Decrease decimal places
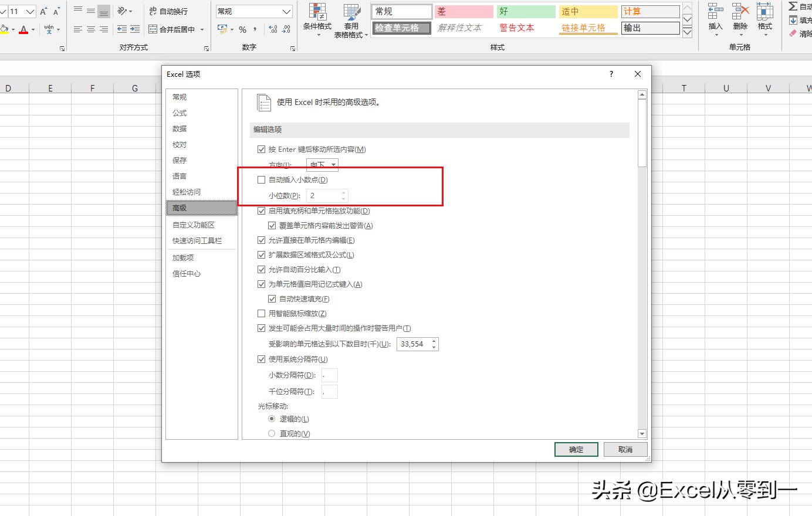Viewport: 812px width, 516px height. coord(286,29)
